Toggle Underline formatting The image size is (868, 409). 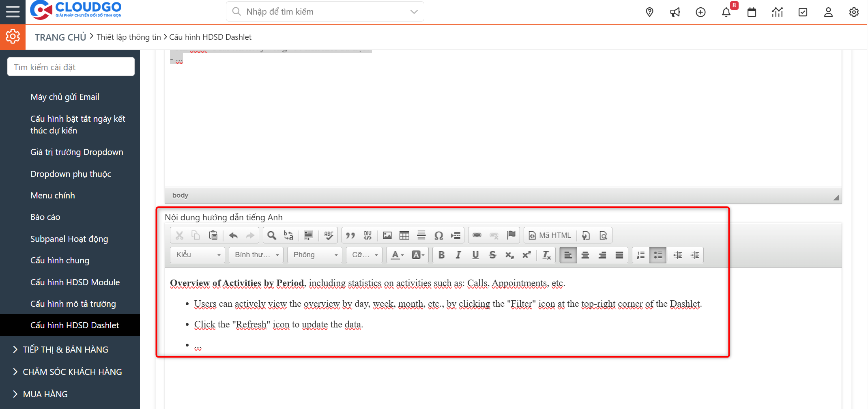click(x=475, y=255)
